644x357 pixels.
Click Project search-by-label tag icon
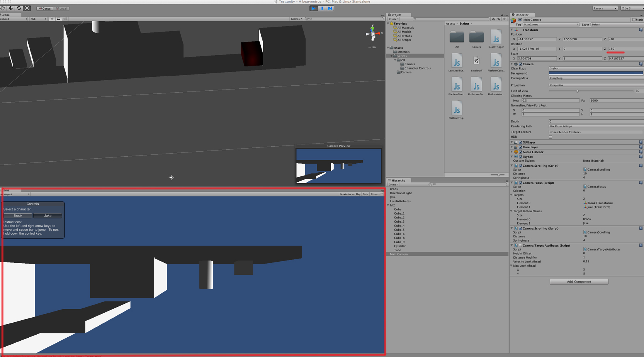(x=499, y=19)
